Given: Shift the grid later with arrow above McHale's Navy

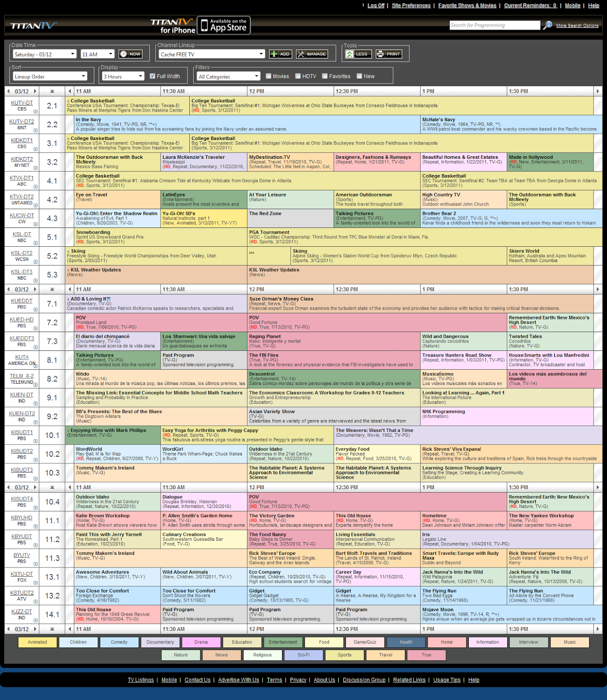Looking at the screenshot, I should 598,91.
